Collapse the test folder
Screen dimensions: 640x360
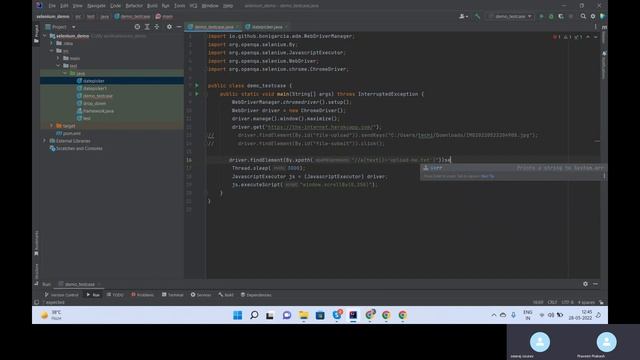coord(58,66)
